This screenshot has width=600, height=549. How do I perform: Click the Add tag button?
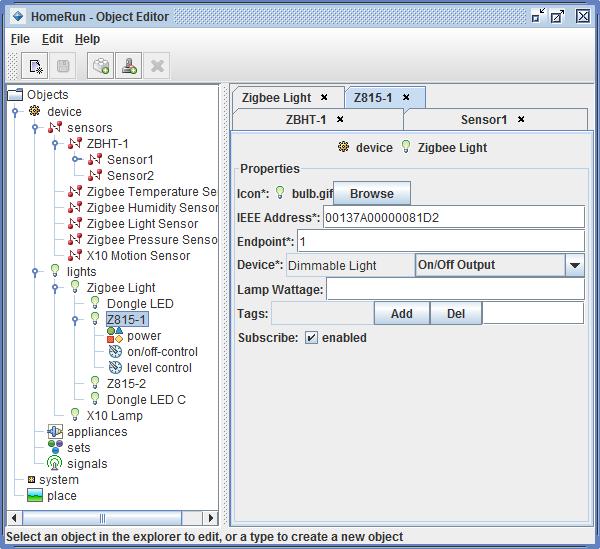click(x=401, y=313)
